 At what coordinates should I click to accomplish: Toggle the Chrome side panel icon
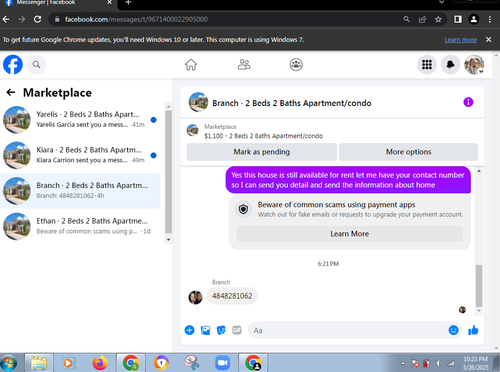click(458, 19)
